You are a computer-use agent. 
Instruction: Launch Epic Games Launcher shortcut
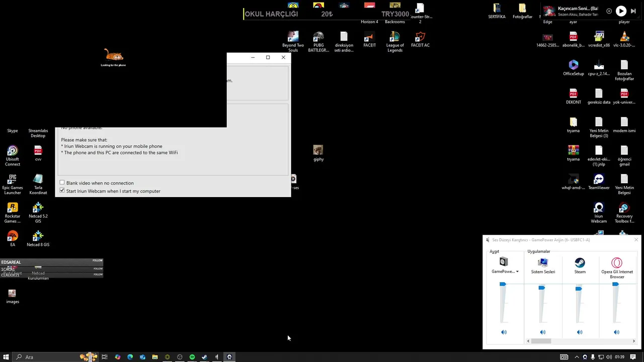coord(13,185)
